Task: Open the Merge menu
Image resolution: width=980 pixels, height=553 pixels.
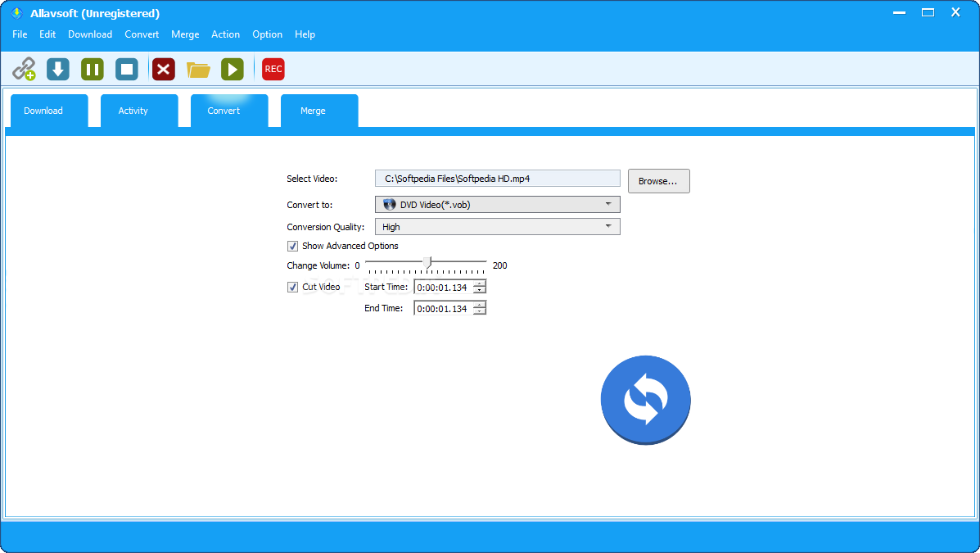Action: tap(185, 34)
